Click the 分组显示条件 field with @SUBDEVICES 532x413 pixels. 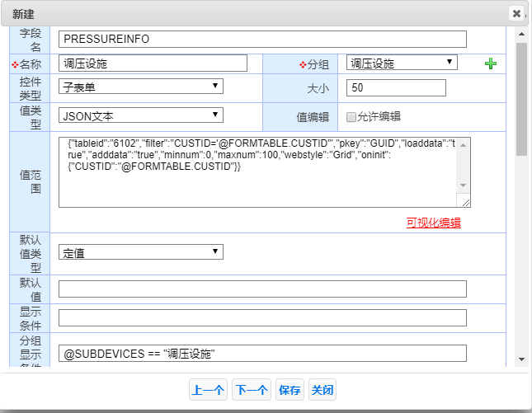tap(262, 353)
